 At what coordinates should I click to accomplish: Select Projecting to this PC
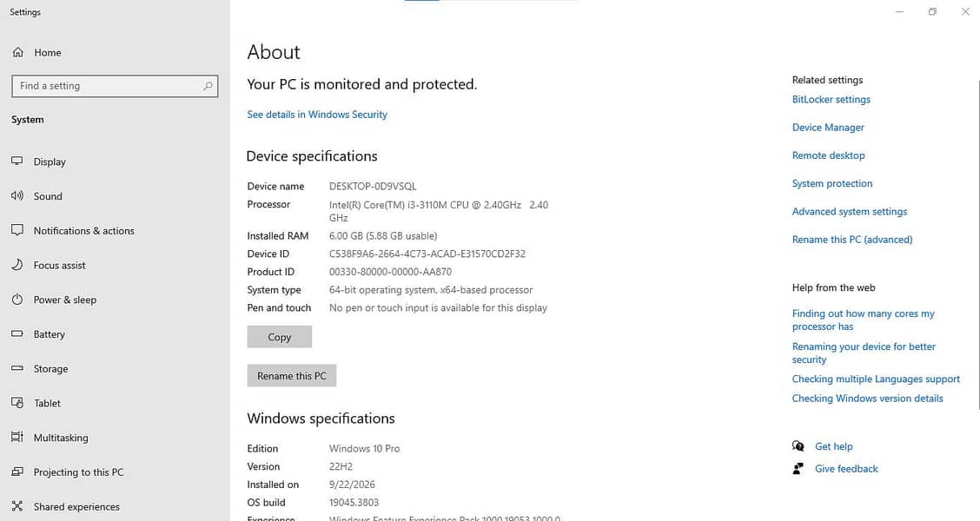[x=78, y=472]
